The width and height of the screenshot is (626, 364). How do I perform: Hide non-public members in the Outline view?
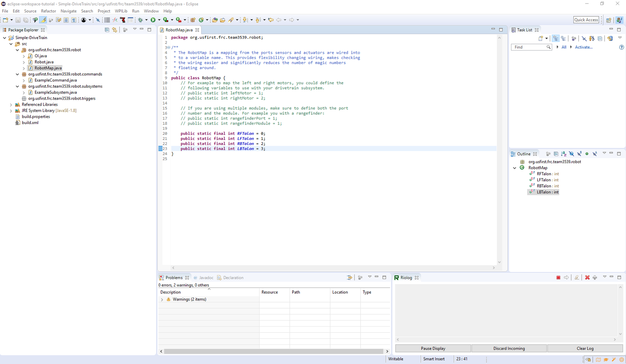click(x=587, y=154)
